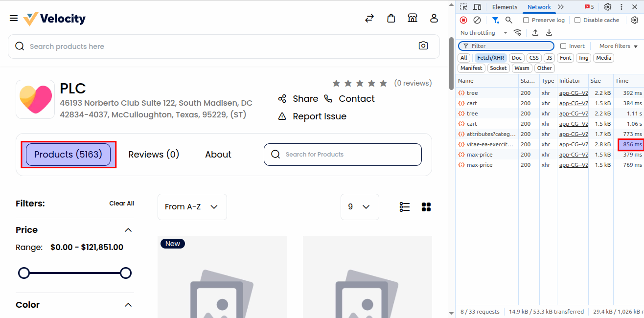
Task: Open the shopping bag icon
Action: click(x=391, y=19)
